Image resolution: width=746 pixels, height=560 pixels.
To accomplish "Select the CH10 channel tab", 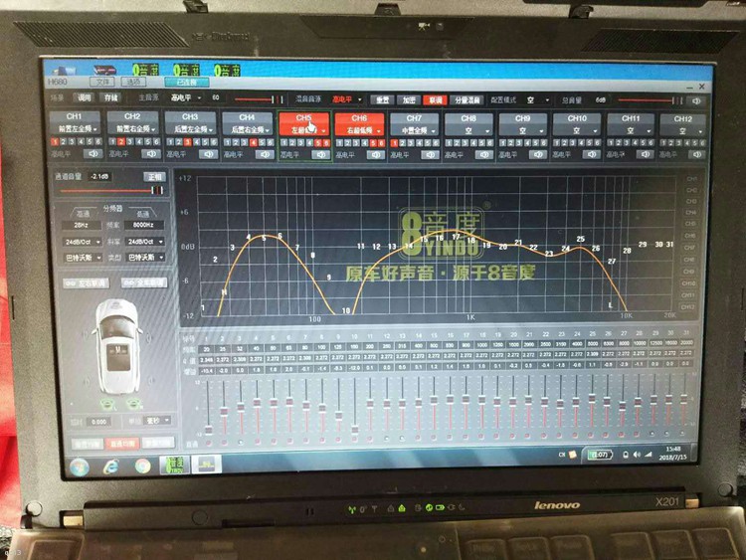I will [577, 123].
